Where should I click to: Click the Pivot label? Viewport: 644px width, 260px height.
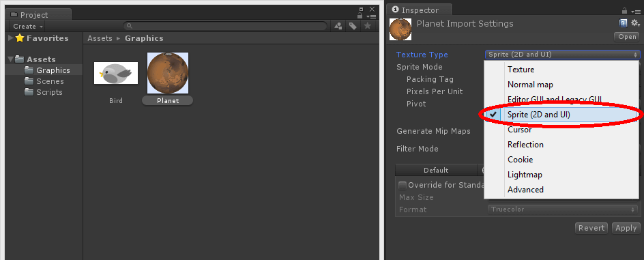pyautogui.click(x=416, y=104)
